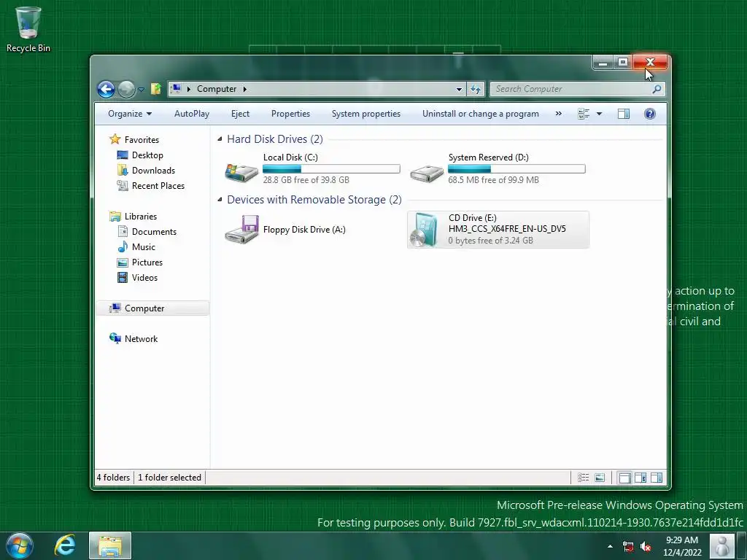Click the Windows Explorer taskbar button
The height and width of the screenshot is (560, 747).
pos(110,545)
